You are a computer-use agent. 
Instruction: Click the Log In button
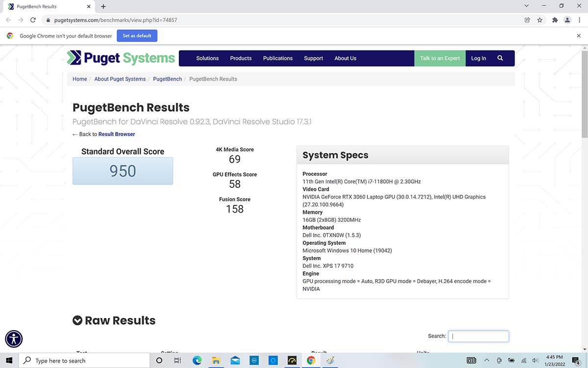coord(479,58)
